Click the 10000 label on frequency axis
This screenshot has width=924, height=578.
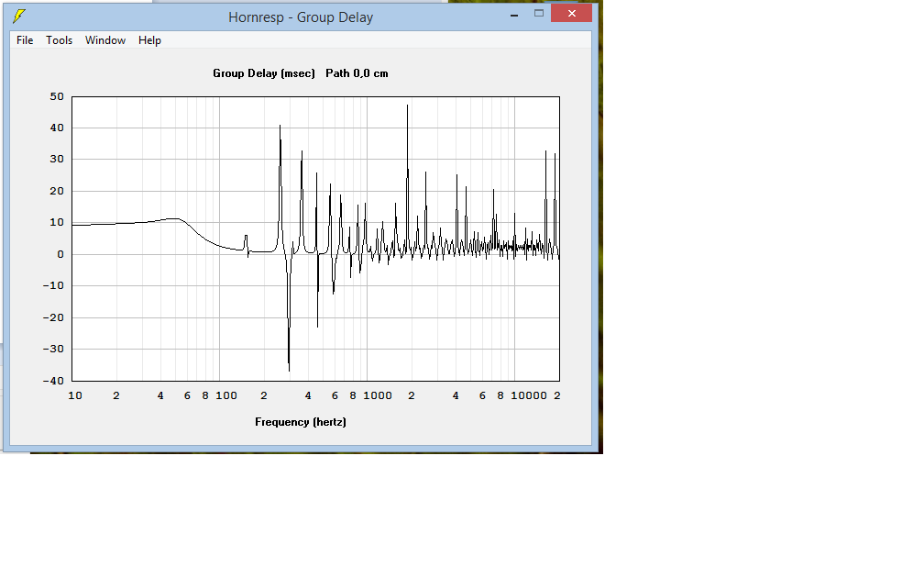pos(529,395)
